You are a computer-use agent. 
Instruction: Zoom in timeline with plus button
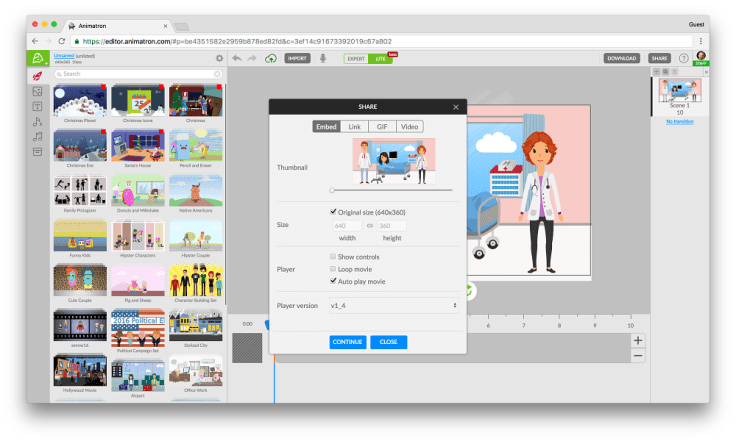click(x=637, y=341)
